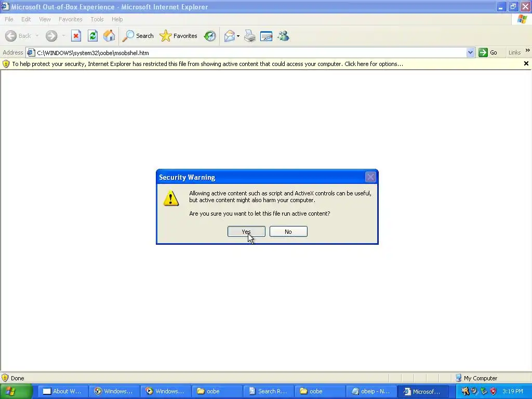Open the Help menu
Screen dimensions: 532x399
pos(117,19)
